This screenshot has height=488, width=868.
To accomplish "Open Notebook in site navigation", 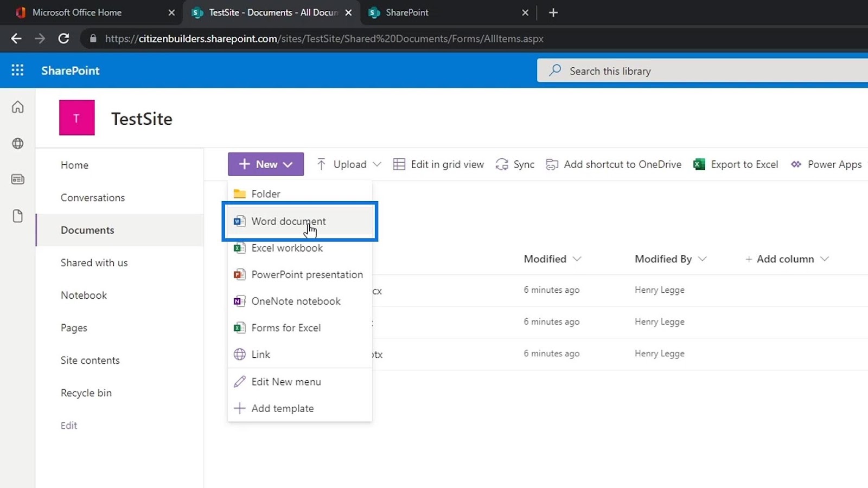I will point(84,295).
